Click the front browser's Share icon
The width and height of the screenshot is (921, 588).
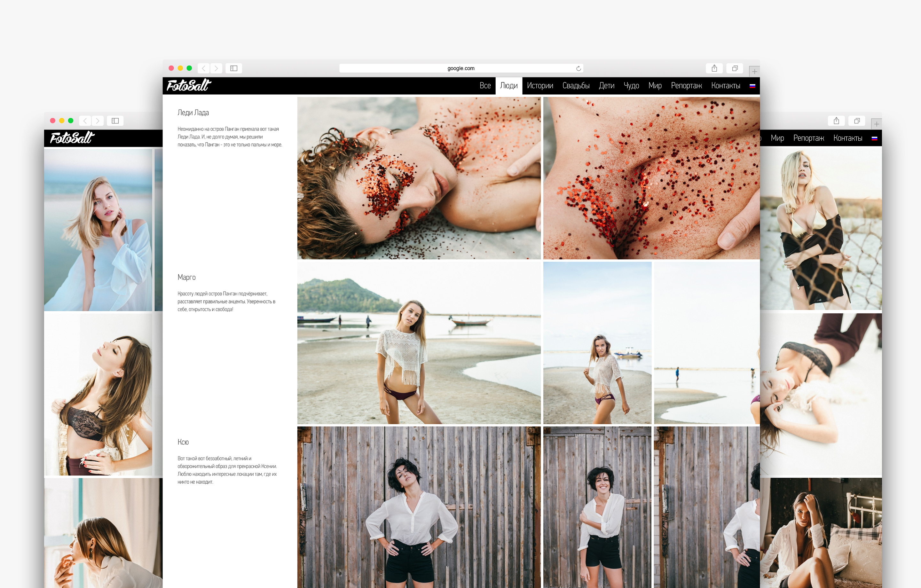point(714,68)
